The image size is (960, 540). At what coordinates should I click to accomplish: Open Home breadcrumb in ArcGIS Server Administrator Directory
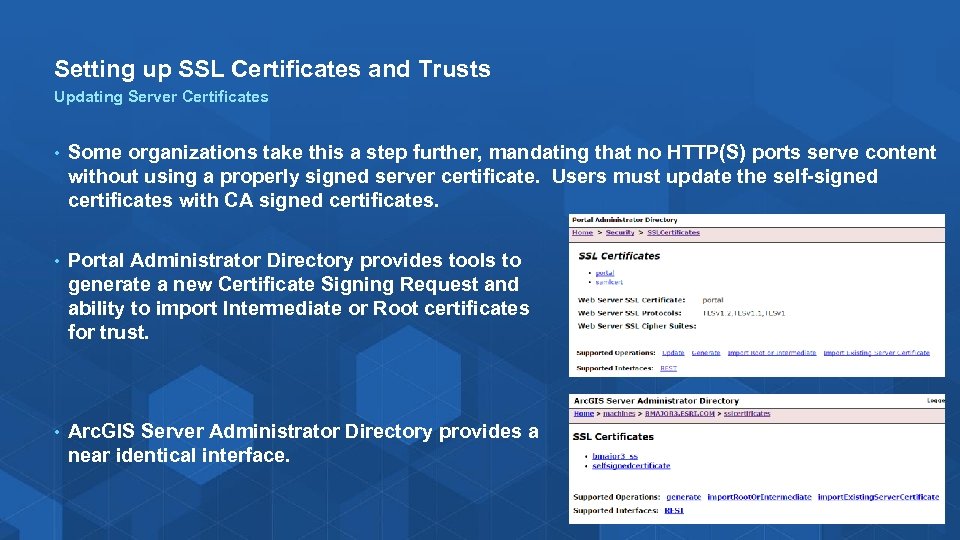point(583,413)
